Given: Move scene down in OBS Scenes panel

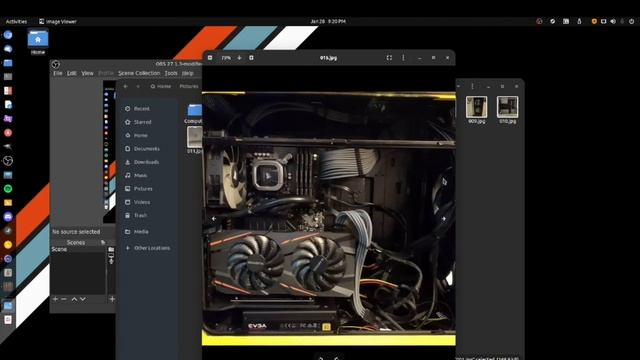Looking at the screenshot, I should point(83,299).
